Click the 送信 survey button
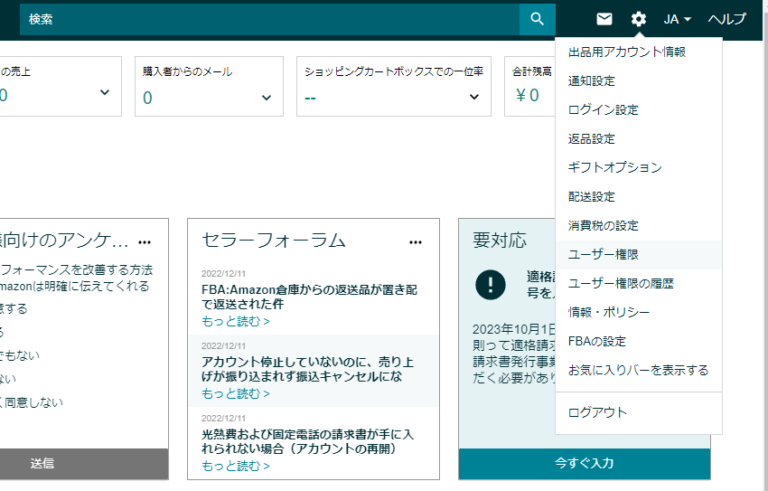Image resolution: width=768 pixels, height=491 pixels. tap(84, 464)
